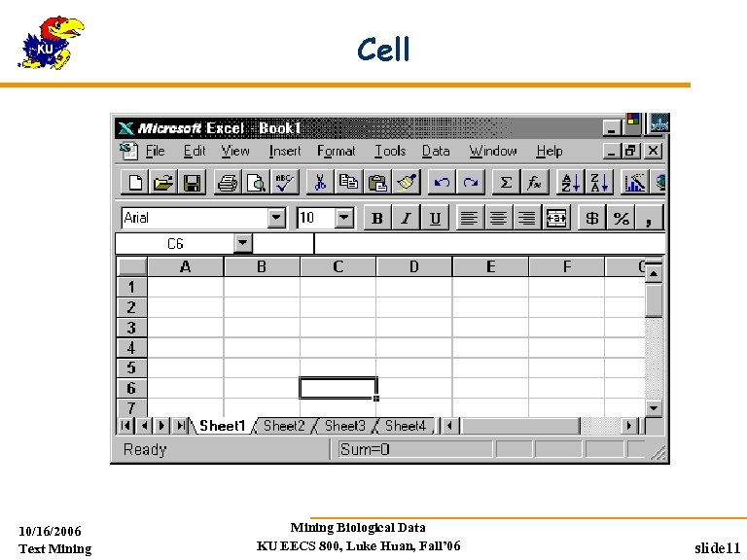The width and height of the screenshot is (747, 560).
Task: Sort ascending A to Z
Action: (570, 182)
